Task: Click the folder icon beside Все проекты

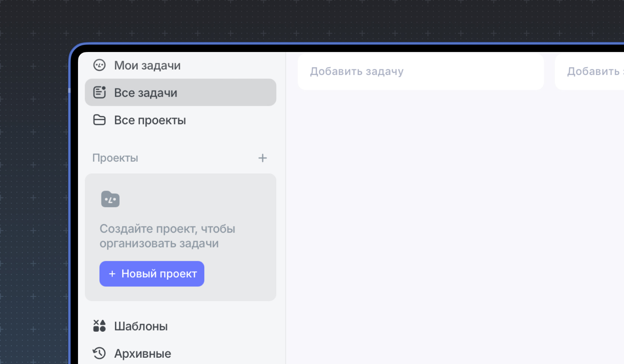Action: coord(99,120)
